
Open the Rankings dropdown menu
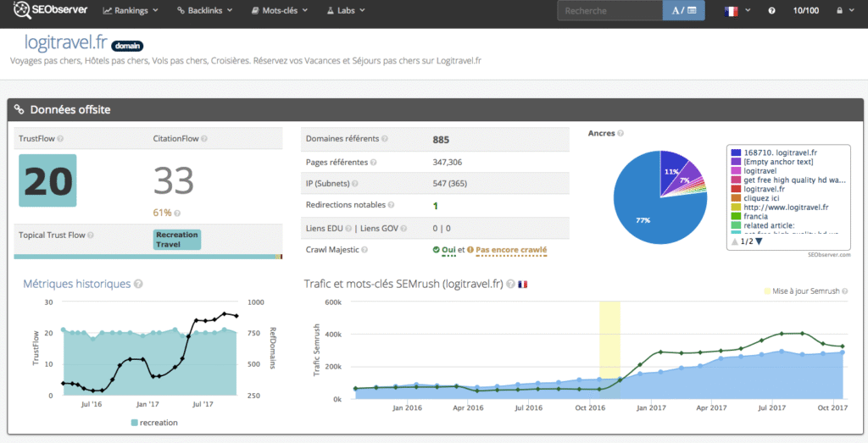coord(132,11)
